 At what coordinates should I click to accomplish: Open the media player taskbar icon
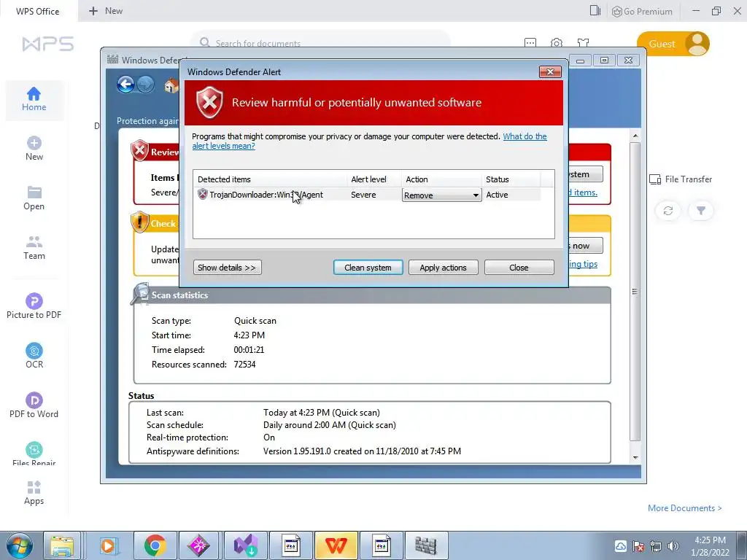(x=109, y=545)
